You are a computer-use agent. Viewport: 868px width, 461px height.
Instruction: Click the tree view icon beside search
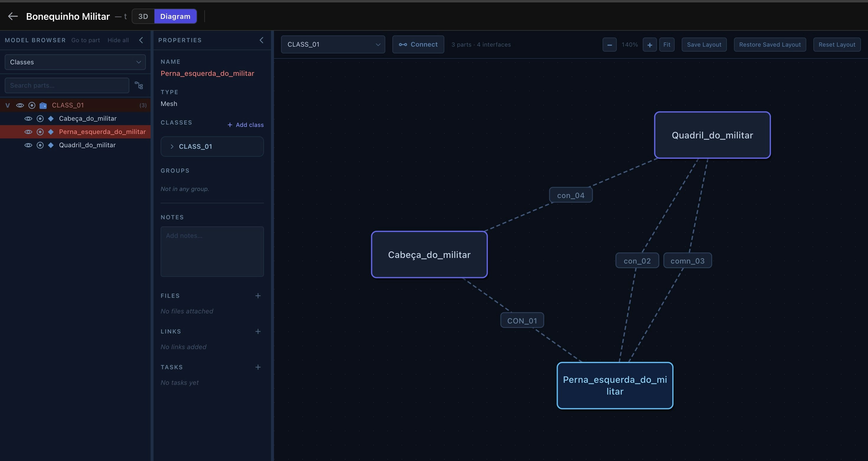139,86
